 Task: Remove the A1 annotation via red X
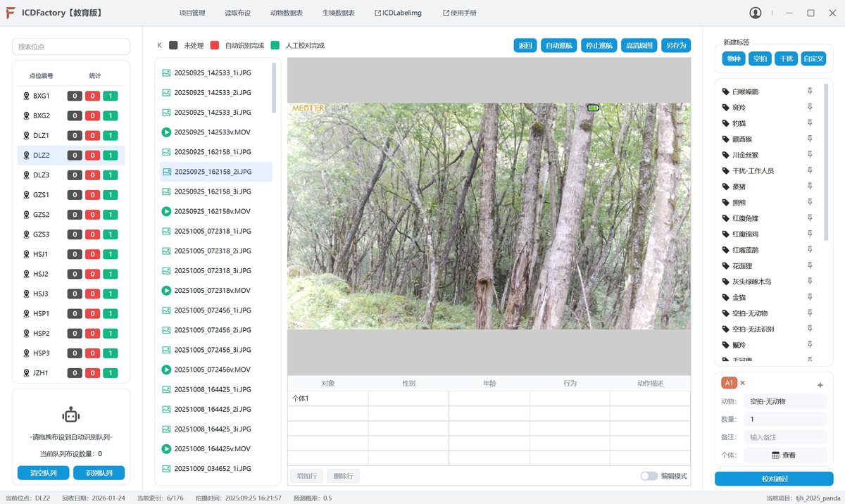click(x=742, y=383)
